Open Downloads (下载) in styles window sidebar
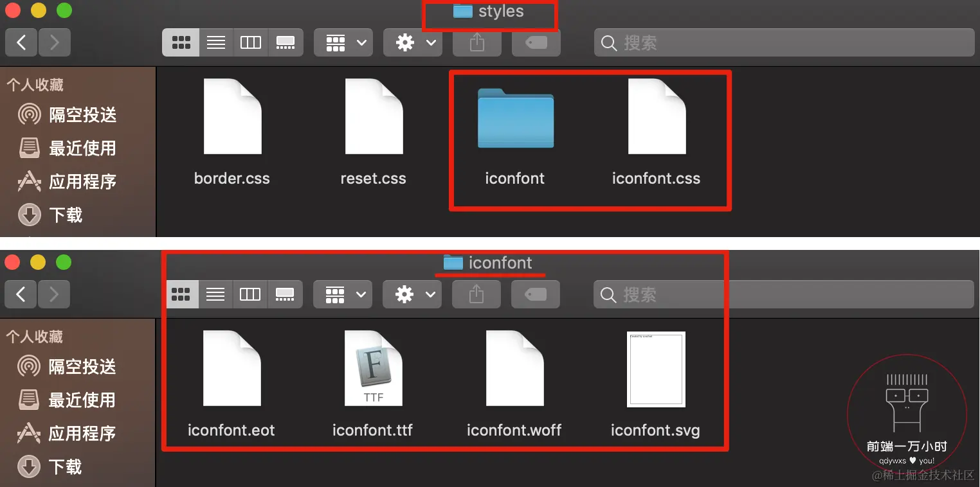 pos(51,215)
